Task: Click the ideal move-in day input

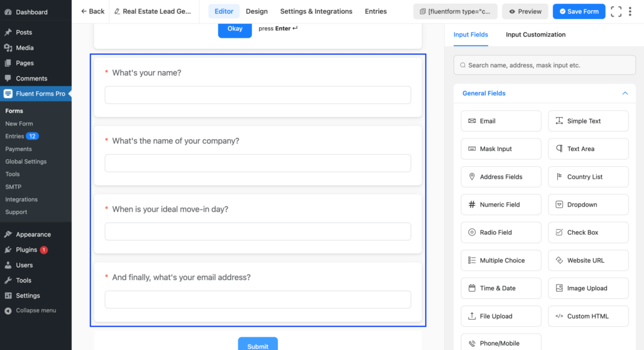Action: point(258,232)
